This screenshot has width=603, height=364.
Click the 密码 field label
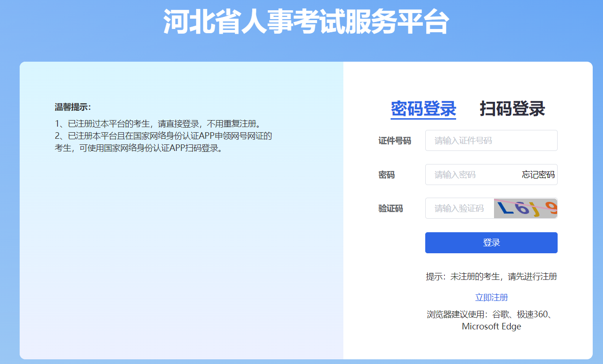point(386,175)
